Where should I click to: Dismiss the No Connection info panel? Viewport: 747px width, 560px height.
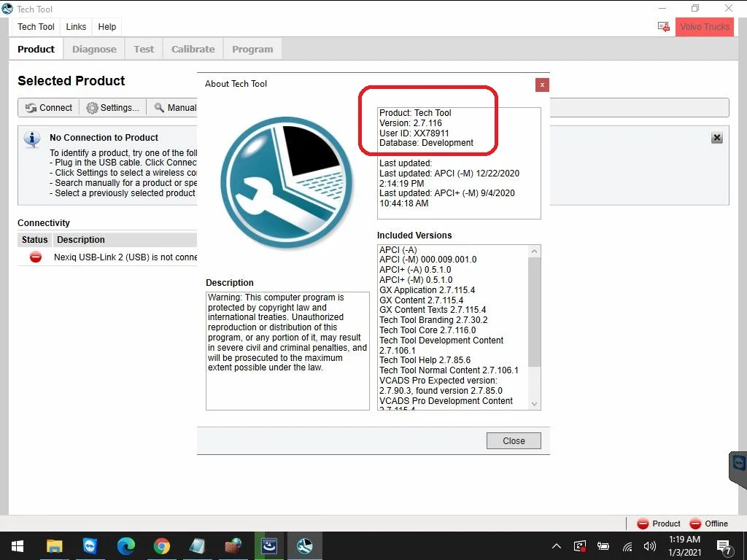[717, 138]
